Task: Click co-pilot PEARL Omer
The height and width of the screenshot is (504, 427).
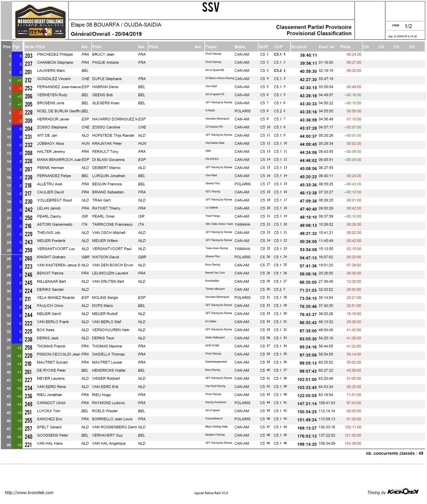Action: point(103,216)
